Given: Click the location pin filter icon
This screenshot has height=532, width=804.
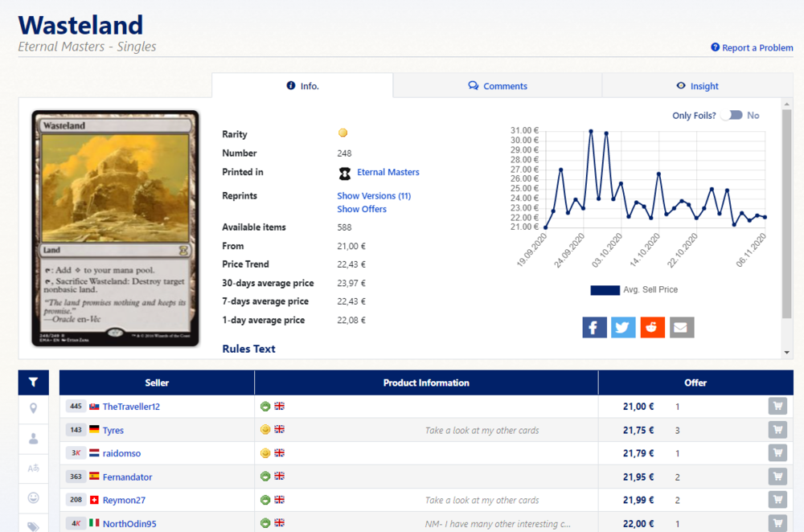Looking at the screenshot, I should tap(33, 409).
